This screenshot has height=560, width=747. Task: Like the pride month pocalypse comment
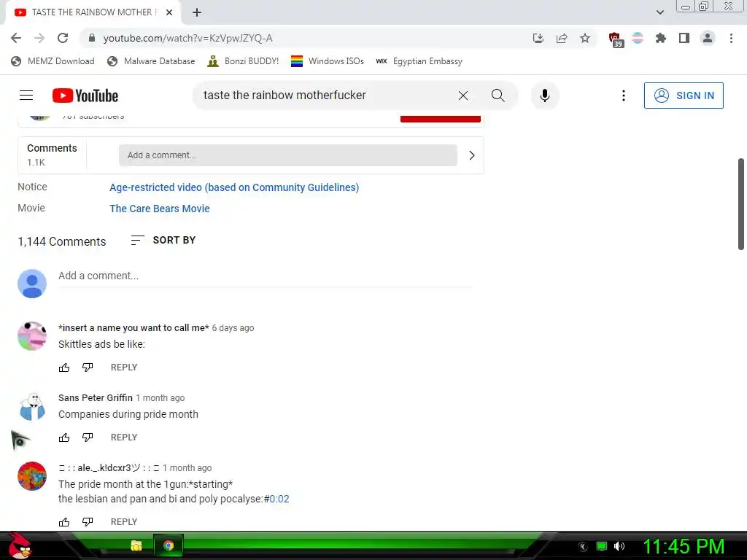[64, 522]
